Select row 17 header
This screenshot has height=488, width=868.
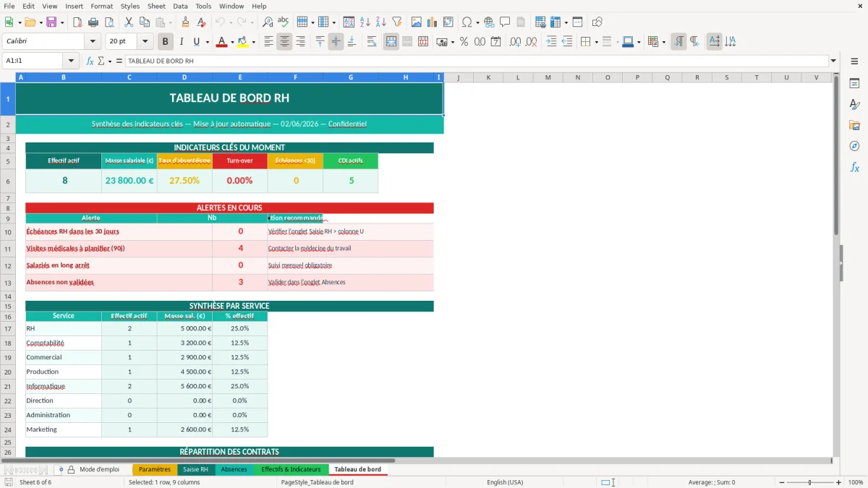coord(7,328)
